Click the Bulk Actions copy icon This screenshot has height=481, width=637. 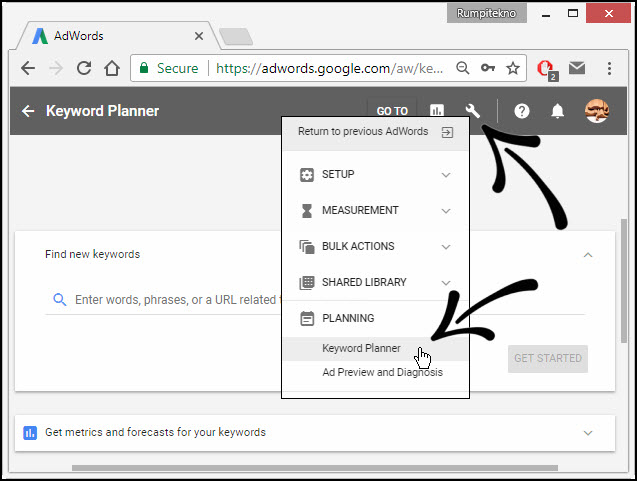307,247
